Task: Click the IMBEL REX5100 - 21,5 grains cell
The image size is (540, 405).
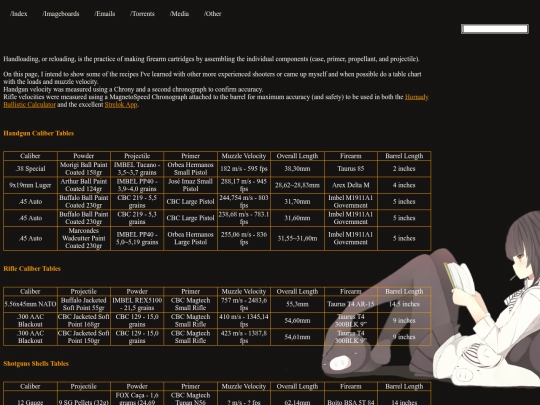Action: coord(137,304)
